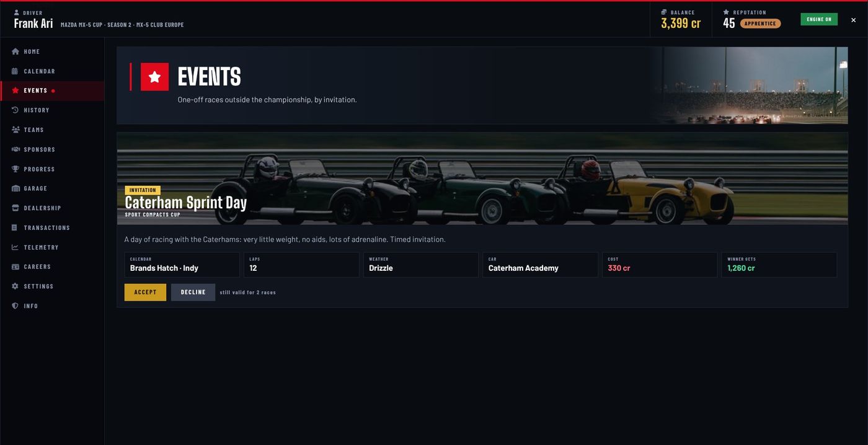Click the Dealership store icon
This screenshot has width=868, height=445.
[x=15, y=208]
